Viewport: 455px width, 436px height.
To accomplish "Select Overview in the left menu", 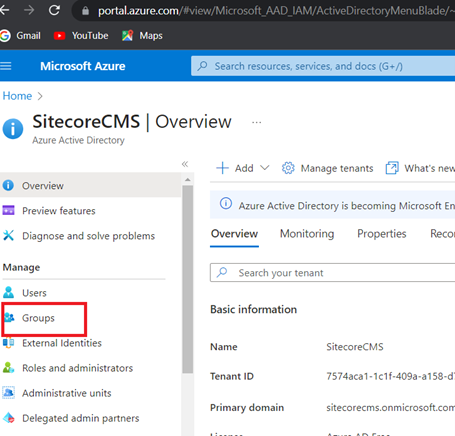I will click(x=91, y=185).
